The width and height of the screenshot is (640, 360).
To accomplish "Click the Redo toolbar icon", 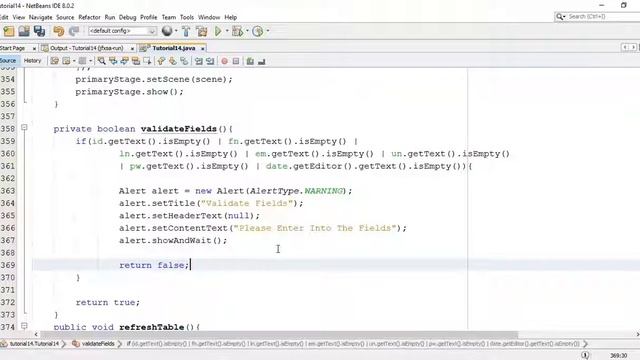I will pyautogui.click(x=74, y=31).
